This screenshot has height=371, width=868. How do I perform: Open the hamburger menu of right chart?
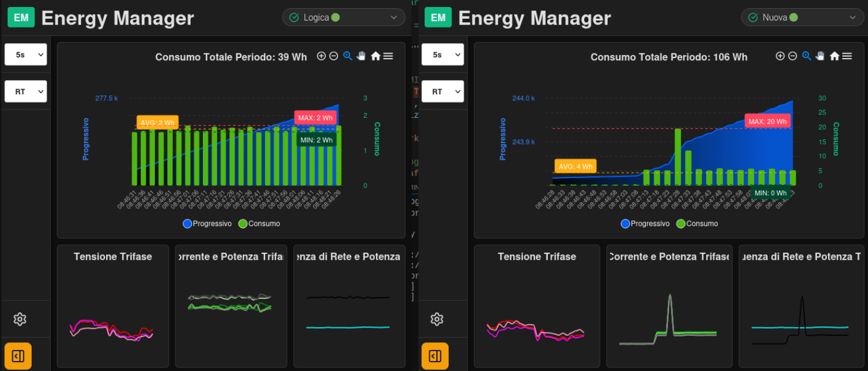(847, 56)
